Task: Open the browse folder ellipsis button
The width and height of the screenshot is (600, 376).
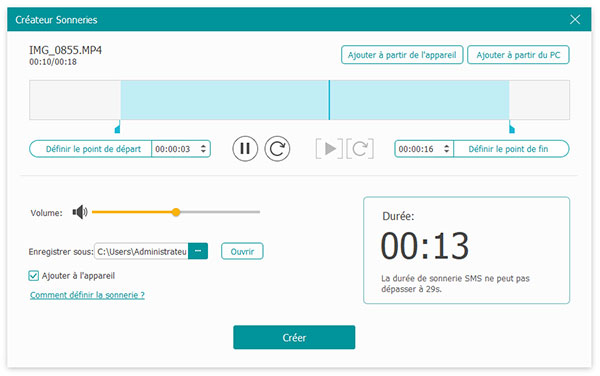Action: (198, 251)
